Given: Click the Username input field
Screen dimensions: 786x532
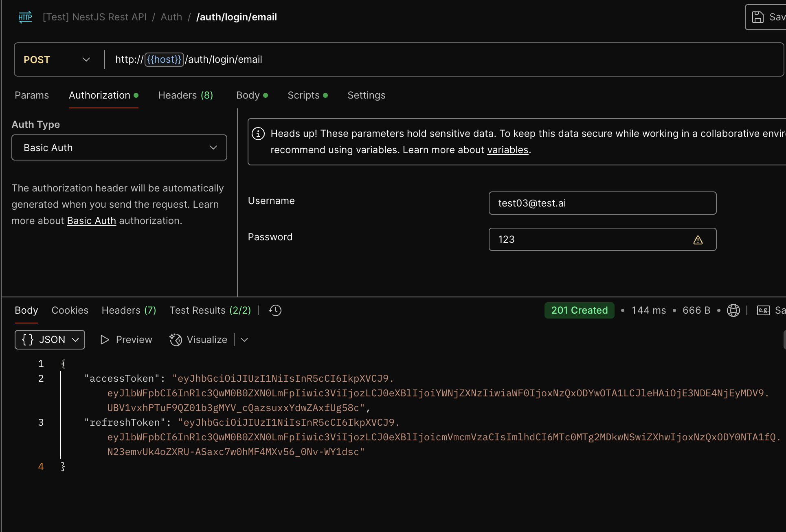Looking at the screenshot, I should [602, 203].
